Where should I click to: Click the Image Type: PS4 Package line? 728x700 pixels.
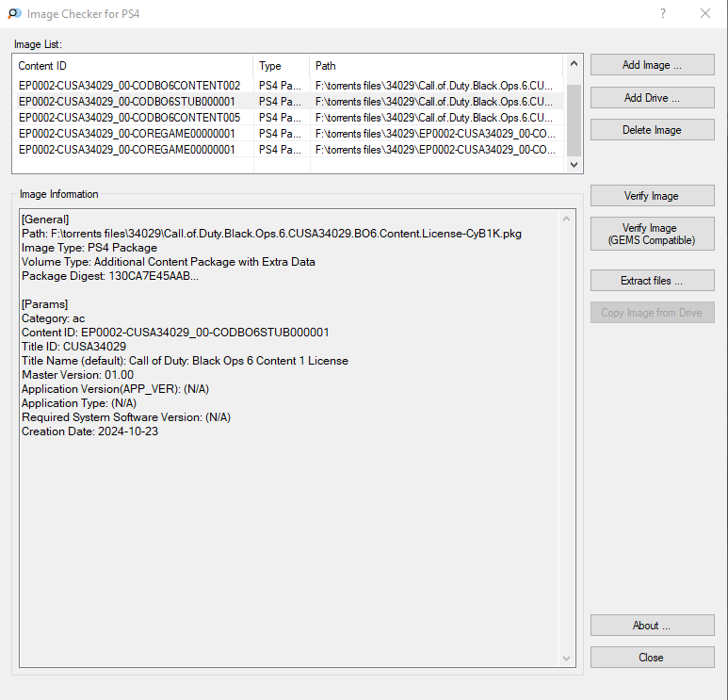(x=89, y=248)
